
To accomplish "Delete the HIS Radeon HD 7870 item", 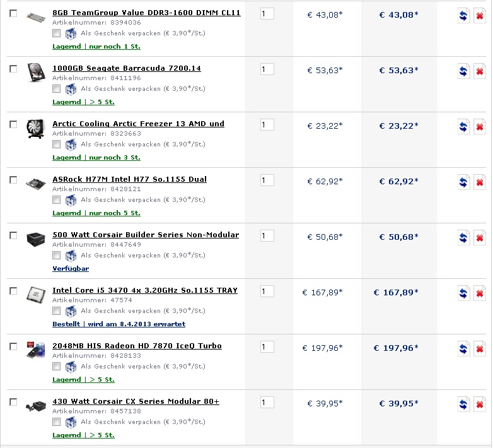I will (x=479, y=349).
